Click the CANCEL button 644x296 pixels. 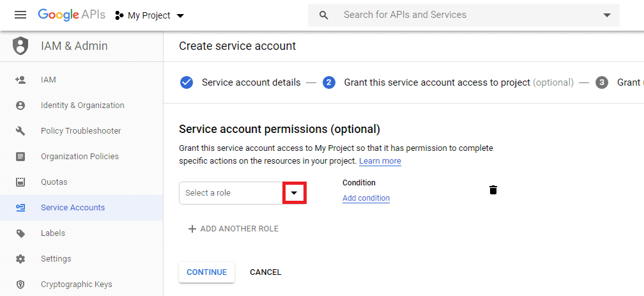tap(265, 272)
